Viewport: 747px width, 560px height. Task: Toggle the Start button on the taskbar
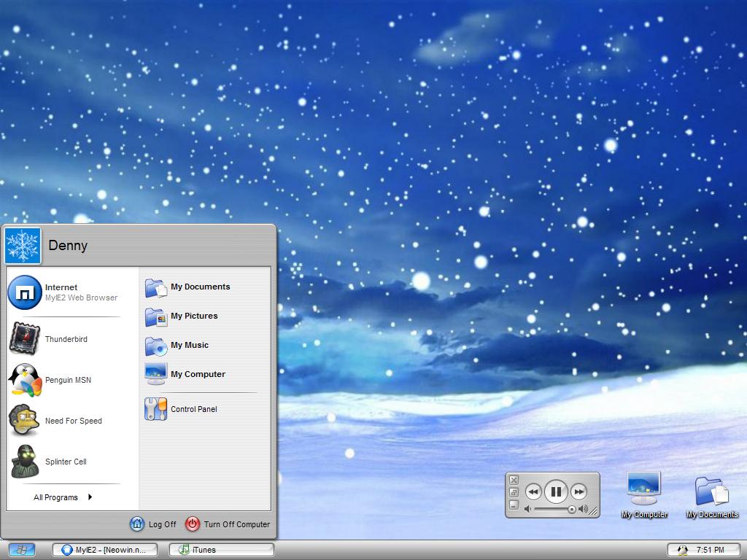22,549
